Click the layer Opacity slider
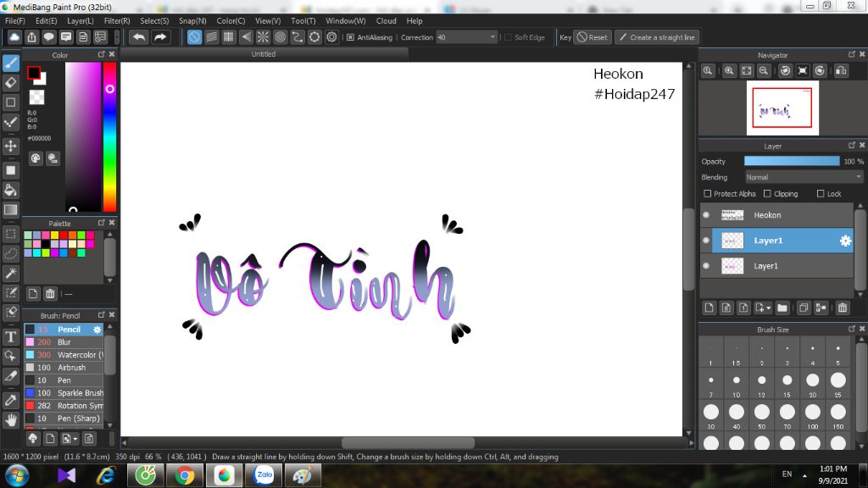Image resolution: width=868 pixels, height=488 pixels. 792,161
